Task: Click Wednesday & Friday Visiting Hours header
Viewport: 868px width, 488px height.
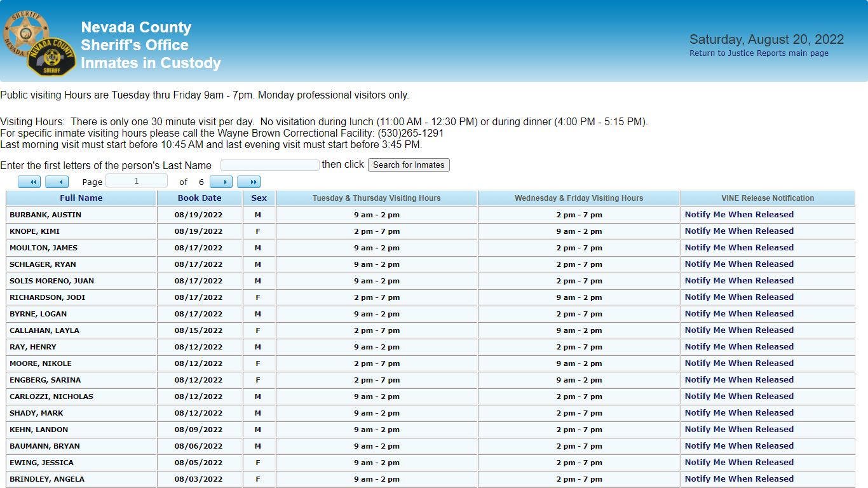Action: coord(579,198)
